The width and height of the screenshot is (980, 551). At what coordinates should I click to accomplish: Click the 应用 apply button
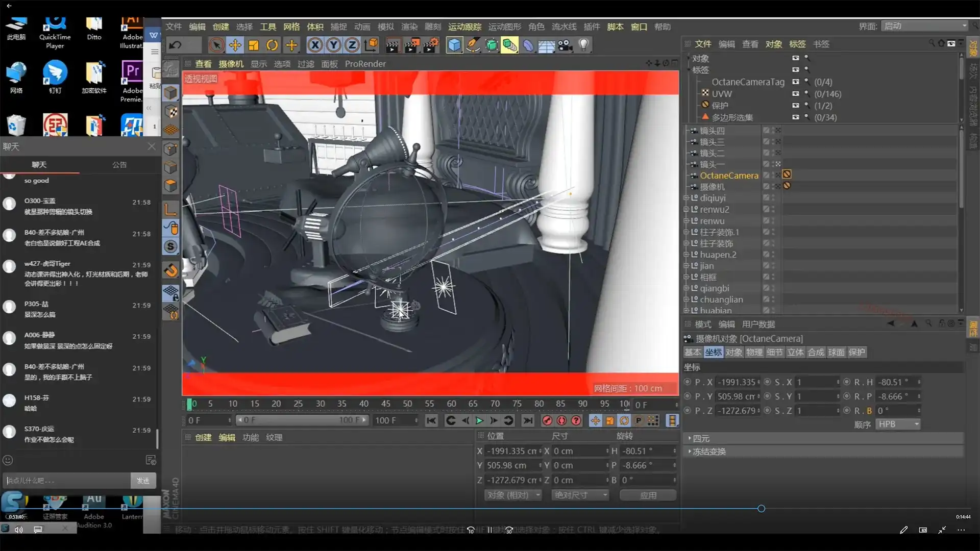coord(648,495)
